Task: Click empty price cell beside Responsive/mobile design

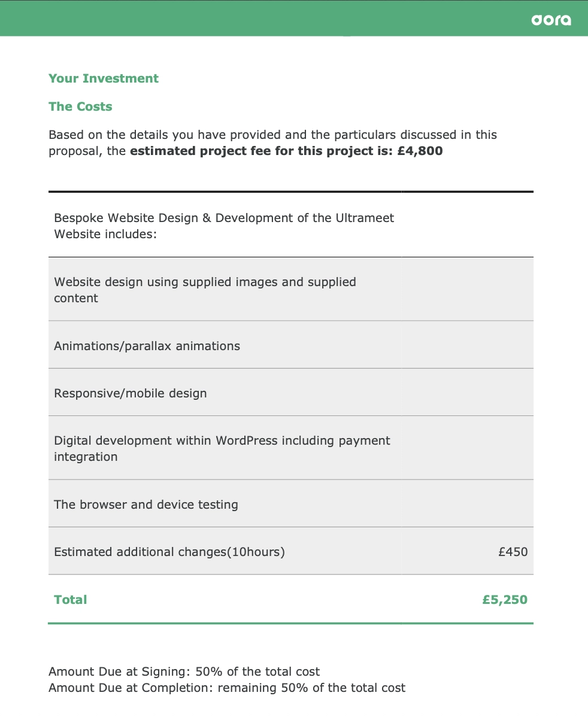Action: (x=467, y=393)
